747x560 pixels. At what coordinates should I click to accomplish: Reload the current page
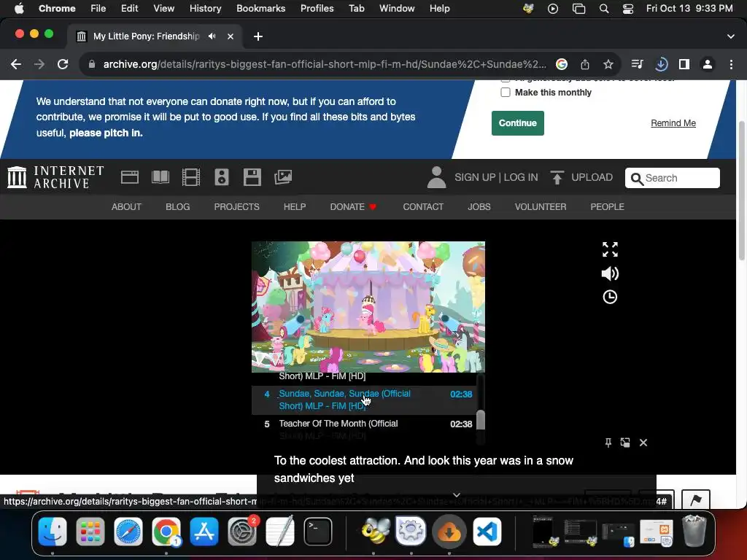coord(63,64)
